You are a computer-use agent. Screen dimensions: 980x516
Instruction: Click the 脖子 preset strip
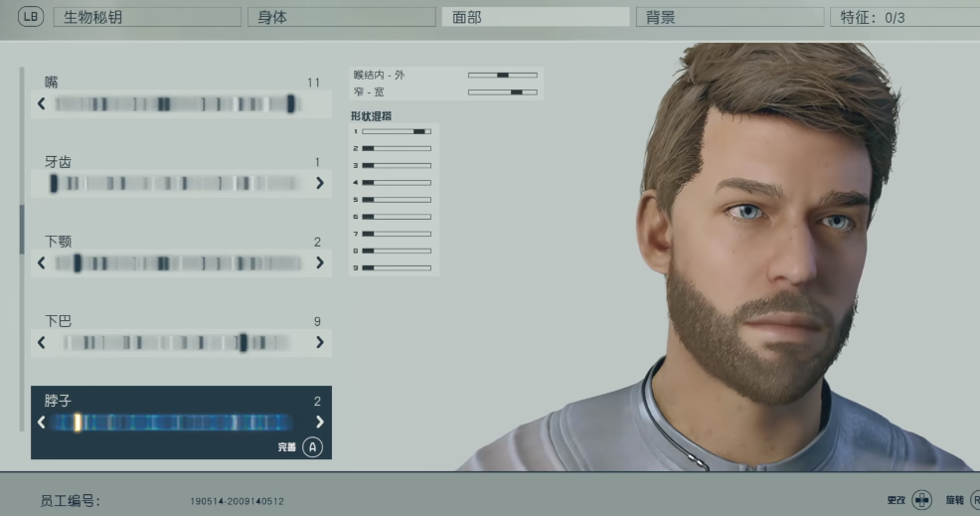tap(173, 423)
